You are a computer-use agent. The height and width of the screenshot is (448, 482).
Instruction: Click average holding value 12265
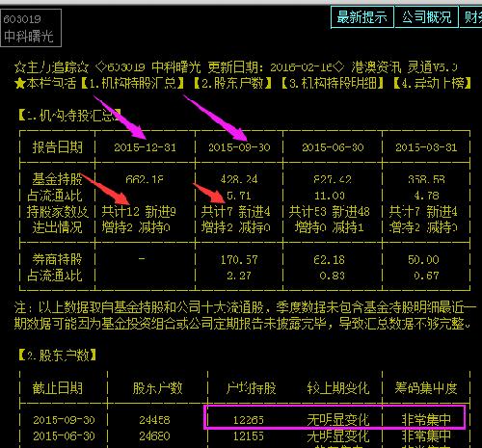(x=248, y=420)
